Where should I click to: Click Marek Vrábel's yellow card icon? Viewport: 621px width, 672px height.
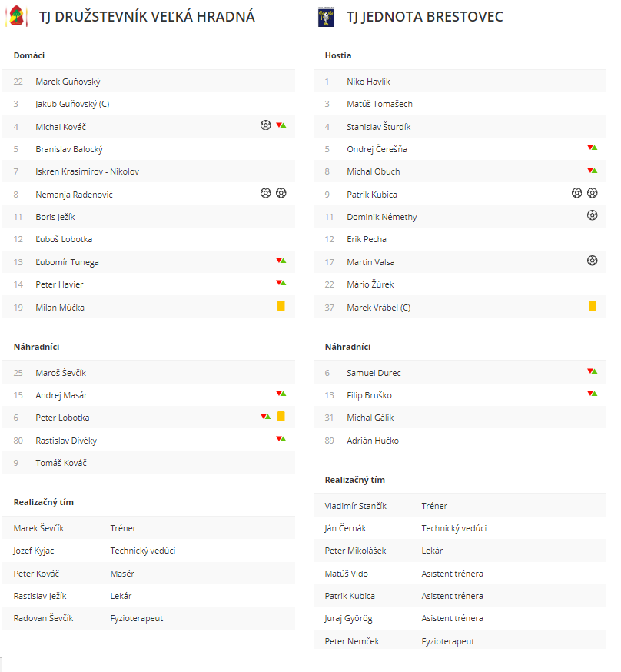point(593,306)
